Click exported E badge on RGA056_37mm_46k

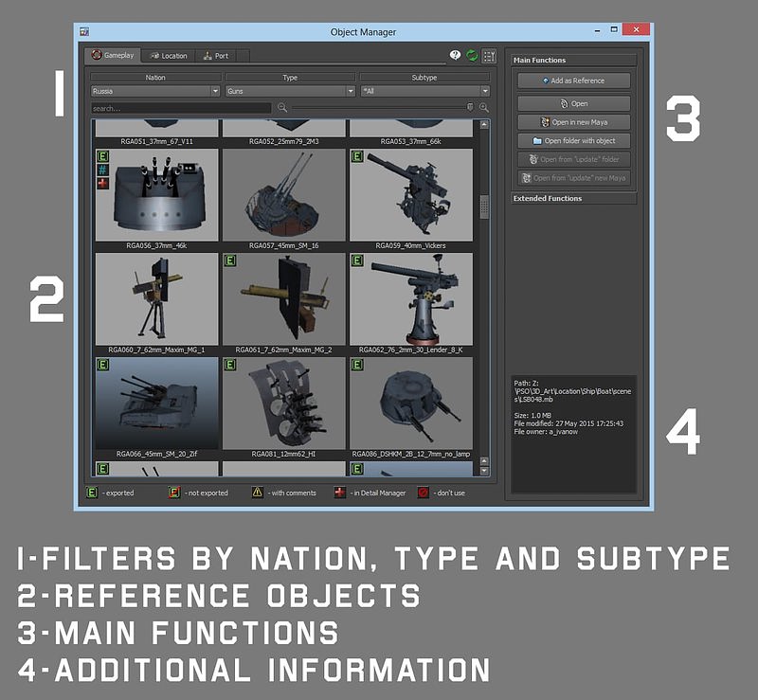103,156
